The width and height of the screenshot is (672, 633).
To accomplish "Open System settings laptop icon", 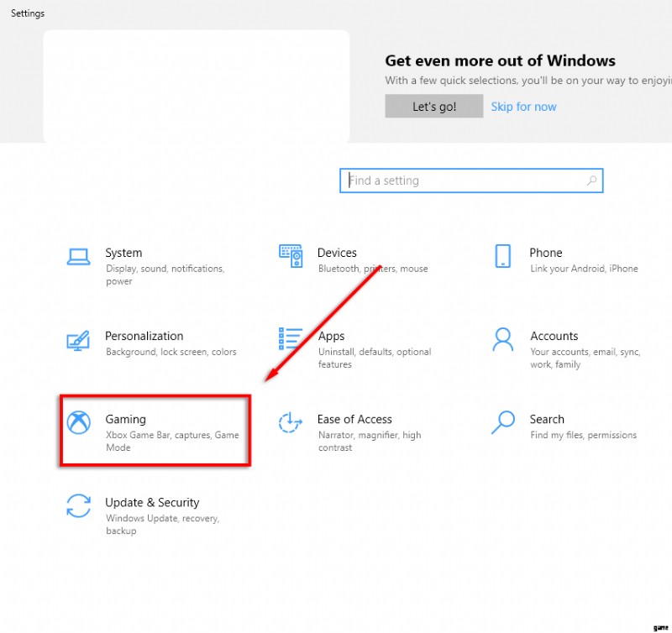I will pos(78,257).
